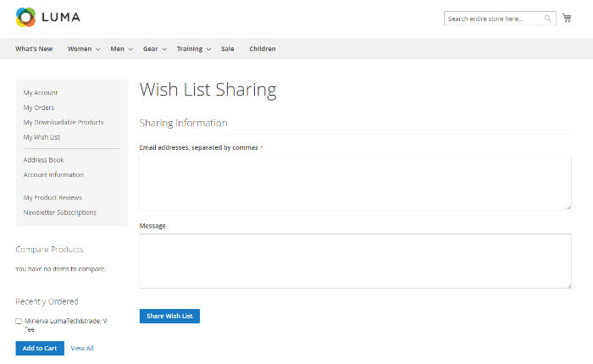Open the shopping cart icon

[567, 18]
